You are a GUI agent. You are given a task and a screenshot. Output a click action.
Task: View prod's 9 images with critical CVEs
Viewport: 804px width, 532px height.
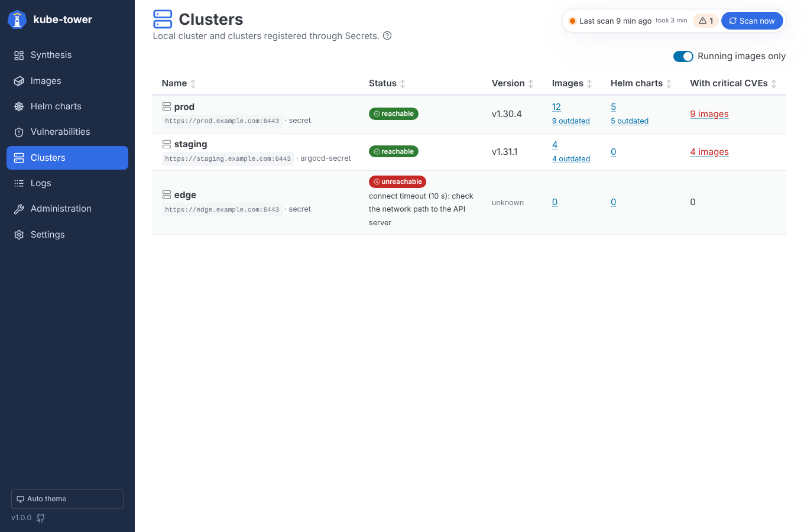709,113
